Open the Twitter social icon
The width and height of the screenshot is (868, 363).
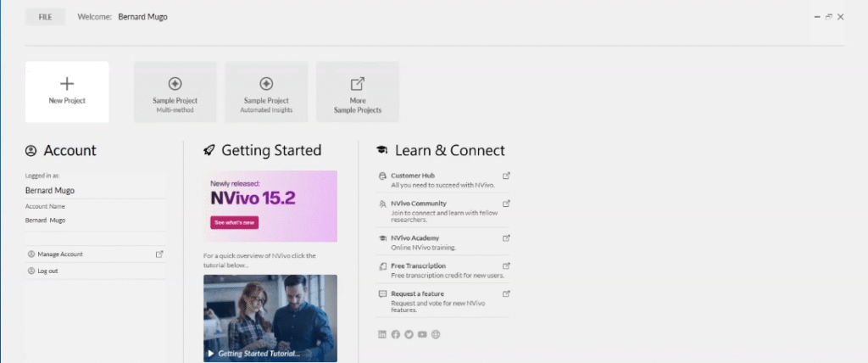point(409,334)
